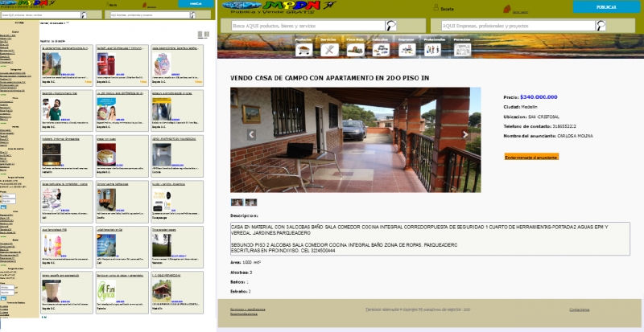The image size is (644, 332).
Task: Select the second small photo thumbnail below carousel
Action: [250, 203]
